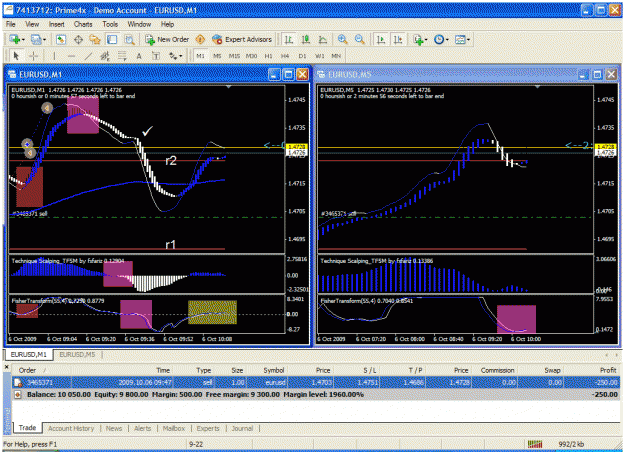Click the balance row icon

click(x=18, y=395)
